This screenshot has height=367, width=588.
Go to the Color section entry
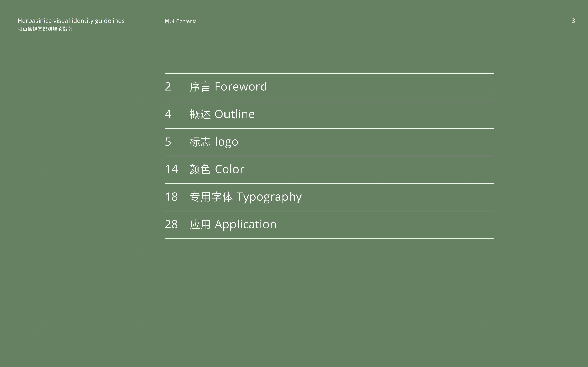pos(329,170)
